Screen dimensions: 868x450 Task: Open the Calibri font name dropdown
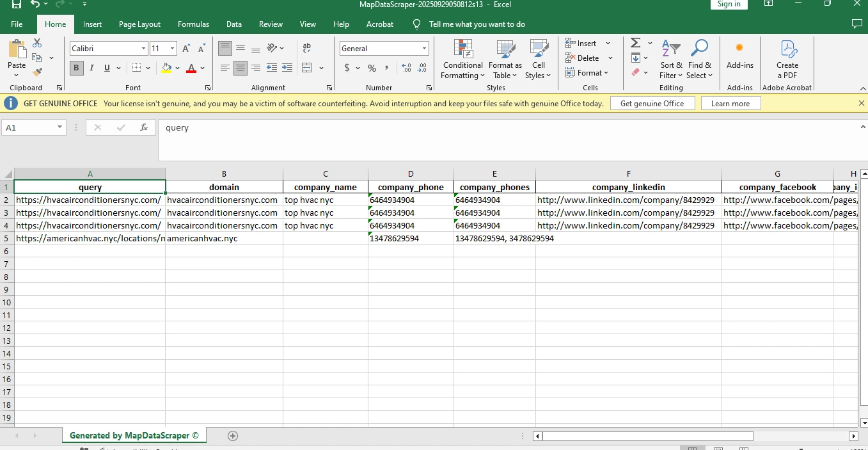[144, 49]
